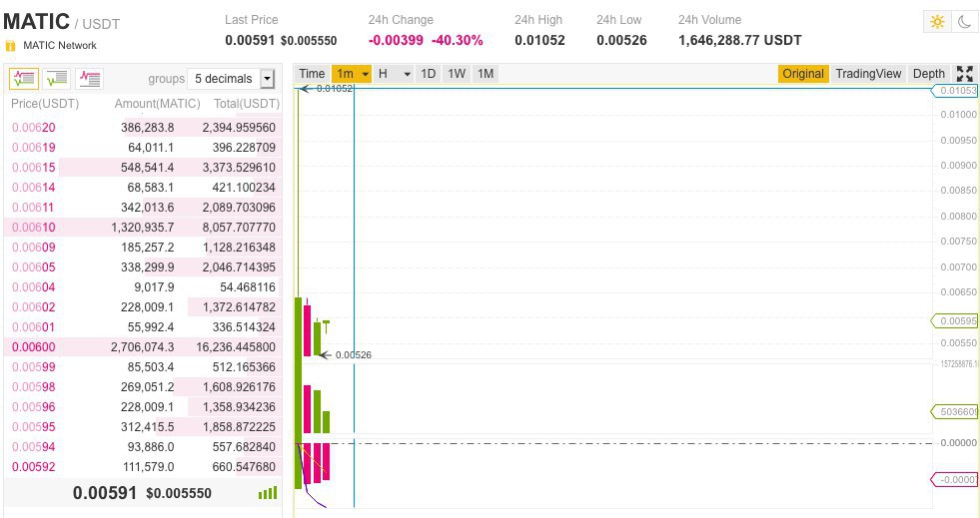This screenshot has width=980, height=518.
Task: Select the 0.00604 sell order price
Action: [x=34, y=287]
